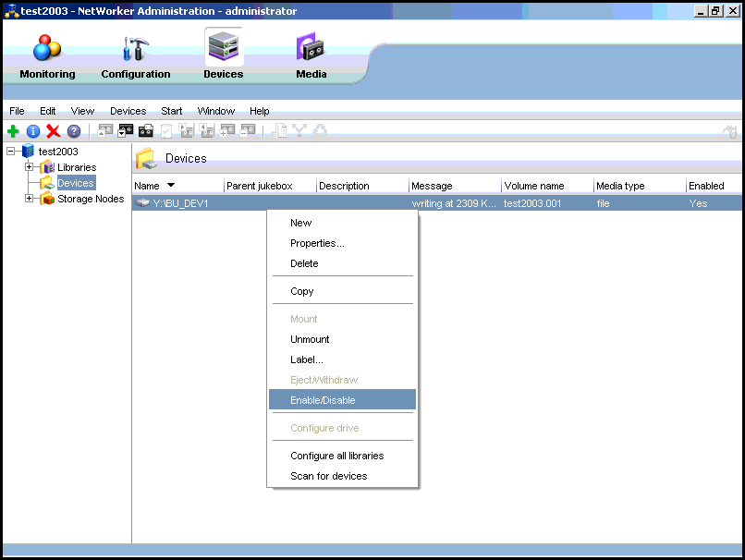Click the Enabled column header
This screenshot has width=745, height=560.
(714, 186)
